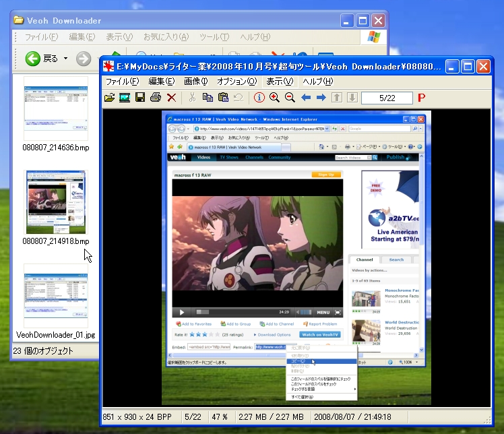The image size is (504, 434).
Task: Minimize the Veoh Downloader Explorer window
Action: point(347,21)
